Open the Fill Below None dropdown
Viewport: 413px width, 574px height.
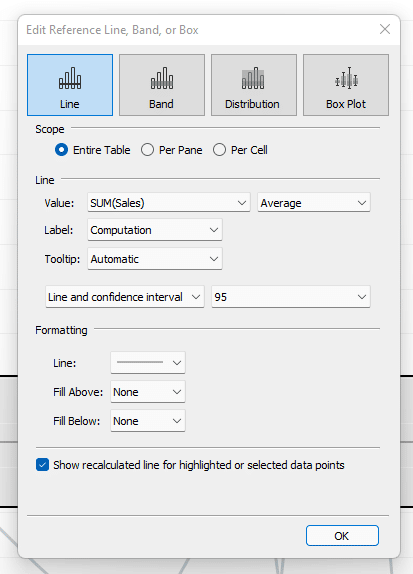point(148,421)
